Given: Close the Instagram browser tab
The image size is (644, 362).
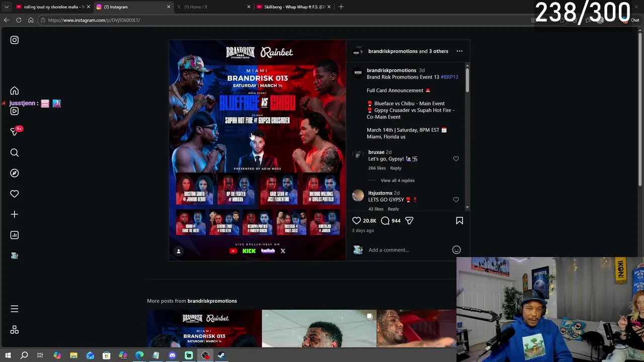Looking at the screenshot, I should pos(169,7).
